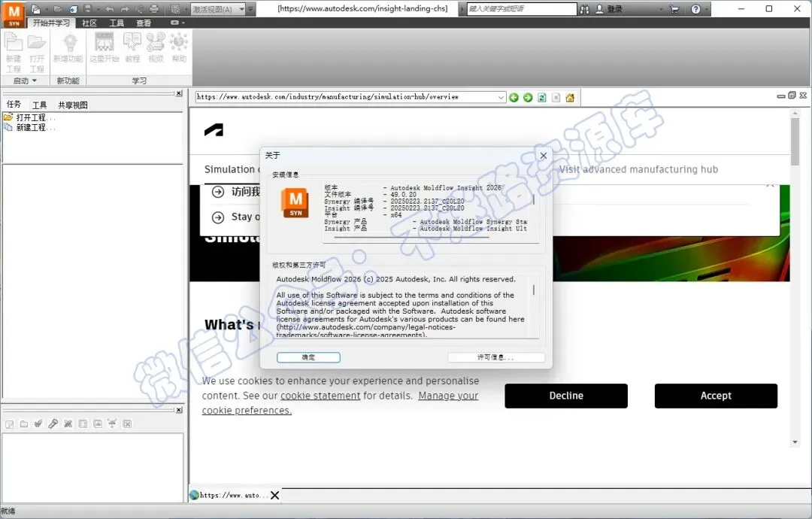
Task: Select the 查看 ribbon tab
Action: pyautogui.click(x=144, y=23)
